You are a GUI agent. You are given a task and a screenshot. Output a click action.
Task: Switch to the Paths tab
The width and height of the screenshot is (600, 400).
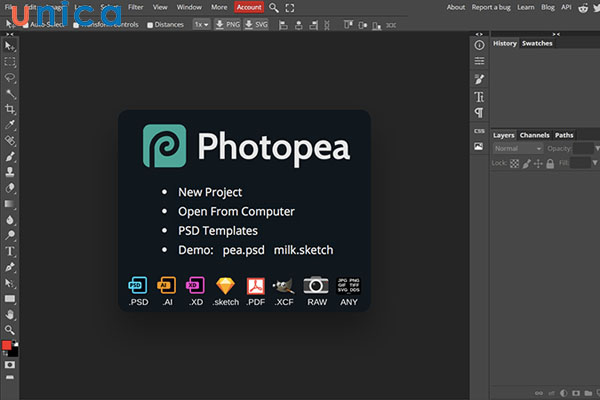(564, 135)
